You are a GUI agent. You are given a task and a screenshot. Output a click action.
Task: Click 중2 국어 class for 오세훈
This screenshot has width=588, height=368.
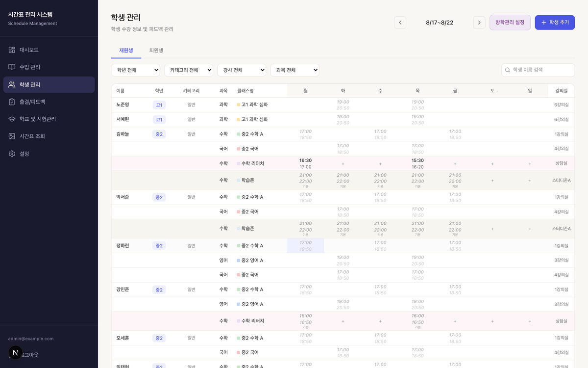pyautogui.click(x=248, y=353)
